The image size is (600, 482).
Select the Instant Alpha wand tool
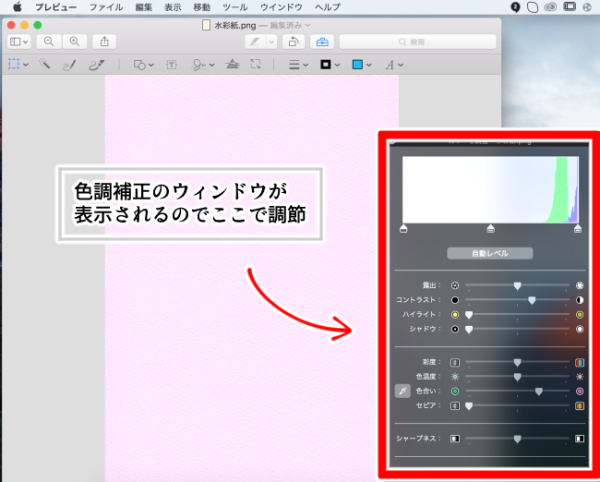click(45, 64)
